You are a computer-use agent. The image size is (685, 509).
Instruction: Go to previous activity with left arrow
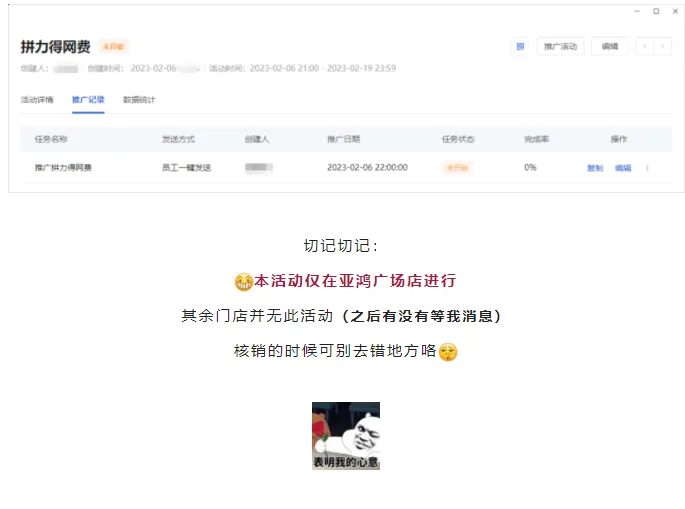645,46
